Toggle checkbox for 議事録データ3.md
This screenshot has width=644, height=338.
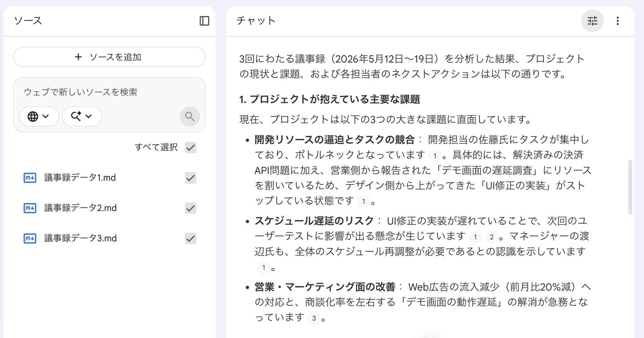[x=191, y=238]
